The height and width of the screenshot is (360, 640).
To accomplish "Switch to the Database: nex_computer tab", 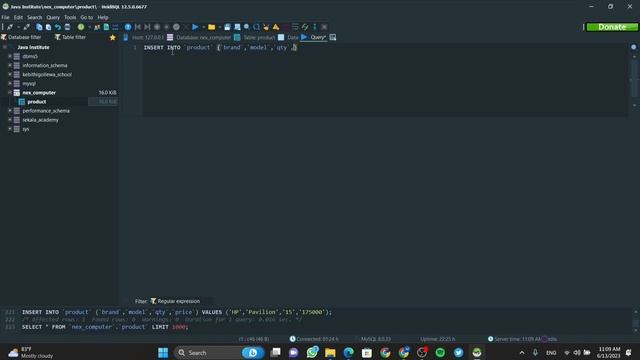I will 199,37.
